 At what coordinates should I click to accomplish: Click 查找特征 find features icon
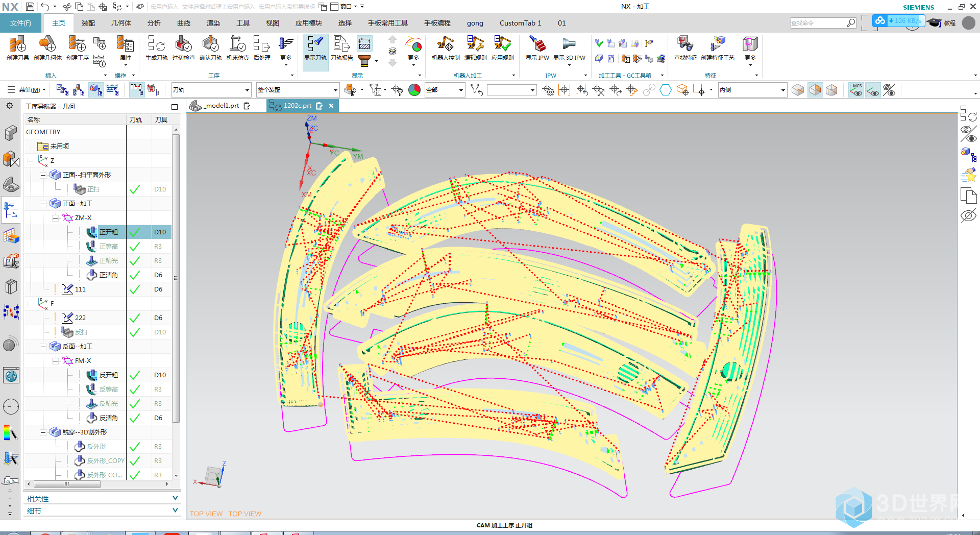pos(685,48)
